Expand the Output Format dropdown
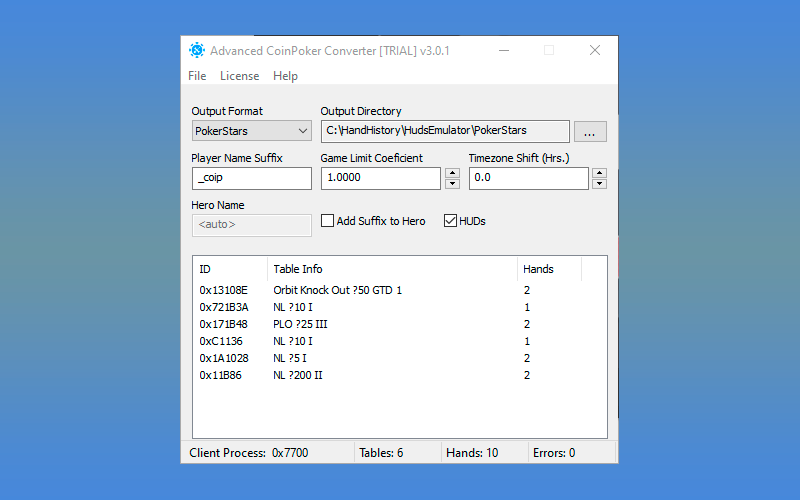800x500 pixels. click(x=252, y=131)
